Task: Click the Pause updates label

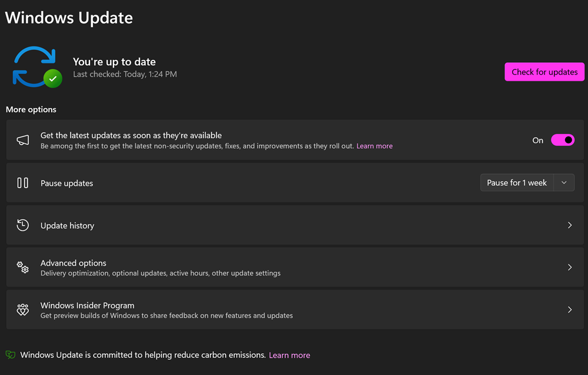Action: point(67,183)
